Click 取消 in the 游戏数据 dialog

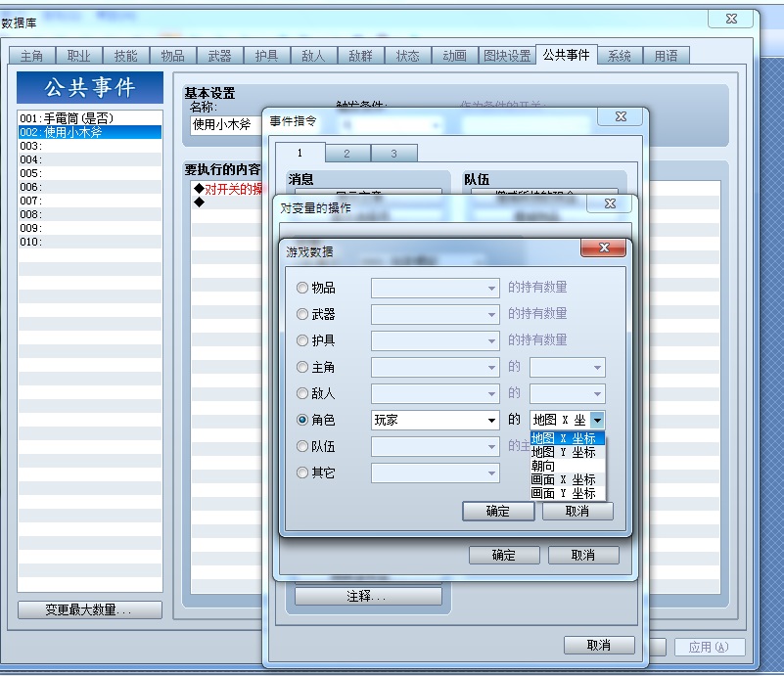click(x=577, y=511)
